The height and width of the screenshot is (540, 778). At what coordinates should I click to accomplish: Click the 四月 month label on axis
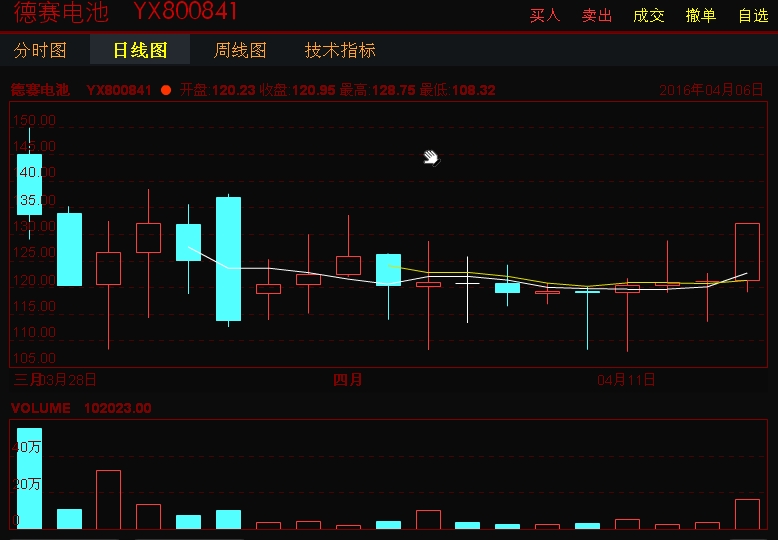348,380
